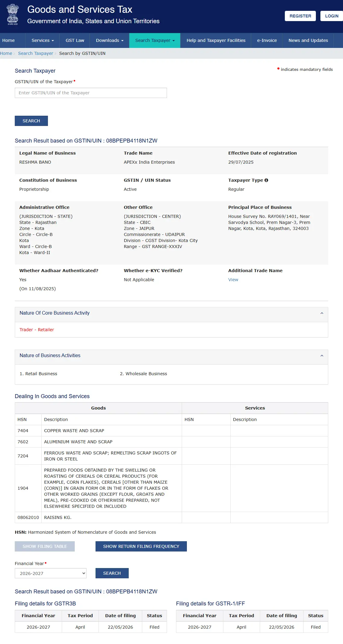Click RAISINS KG. description cell

[112, 517]
